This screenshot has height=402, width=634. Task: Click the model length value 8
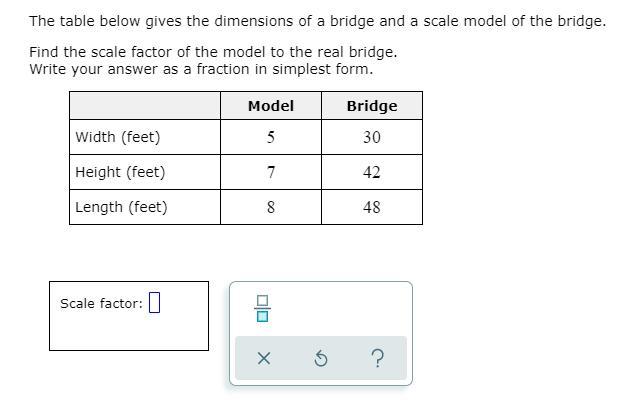pyautogui.click(x=271, y=207)
